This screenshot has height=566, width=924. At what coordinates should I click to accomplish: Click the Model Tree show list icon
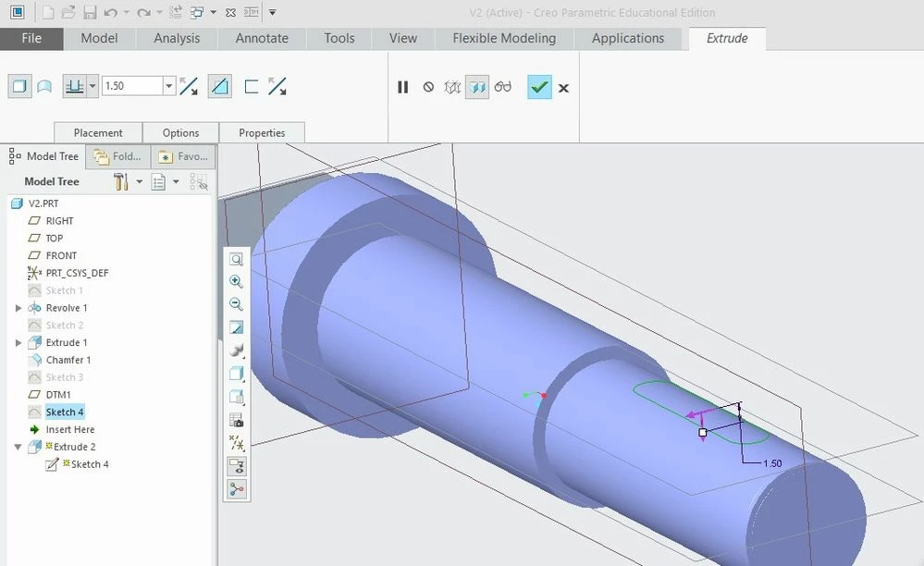pos(158,181)
